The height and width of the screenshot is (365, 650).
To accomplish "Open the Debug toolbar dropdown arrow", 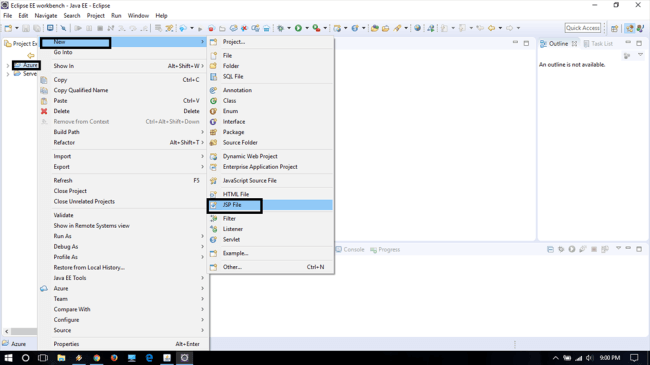I will tap(289, 28).
